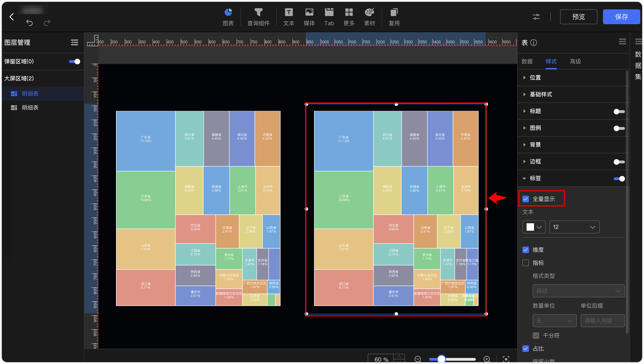Check the 指标 metric checkbox
This screenshot has width=644, height=364.
point(525,263)
